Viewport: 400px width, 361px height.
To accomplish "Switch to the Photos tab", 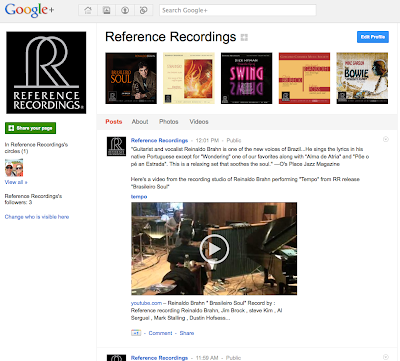I will (x=169, y=122).
